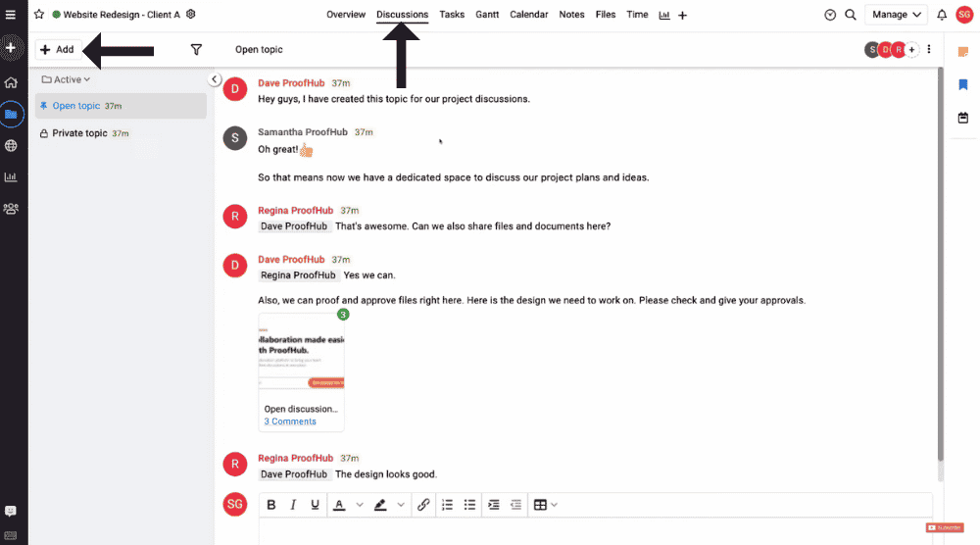
Task: Switch to the Notes tab
Action: (x=571, y=15)
